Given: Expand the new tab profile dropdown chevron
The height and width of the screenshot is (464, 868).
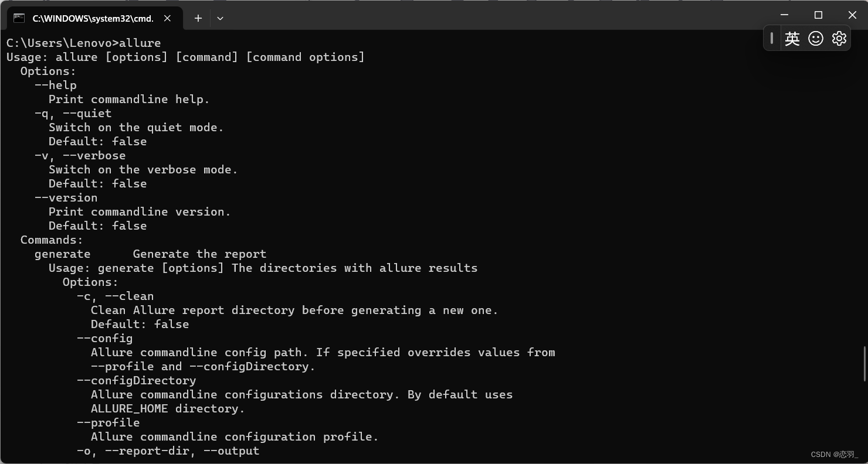Looking at the screenshot, I should pos(220,18).
